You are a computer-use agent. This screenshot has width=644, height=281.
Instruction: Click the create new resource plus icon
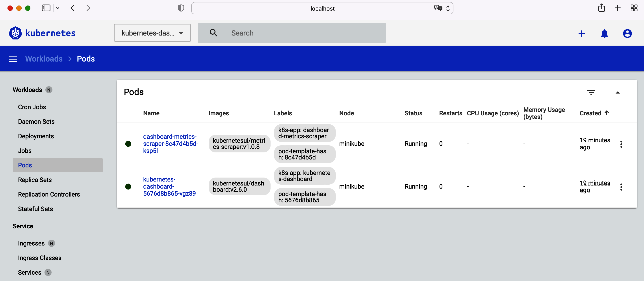point(581,34)
